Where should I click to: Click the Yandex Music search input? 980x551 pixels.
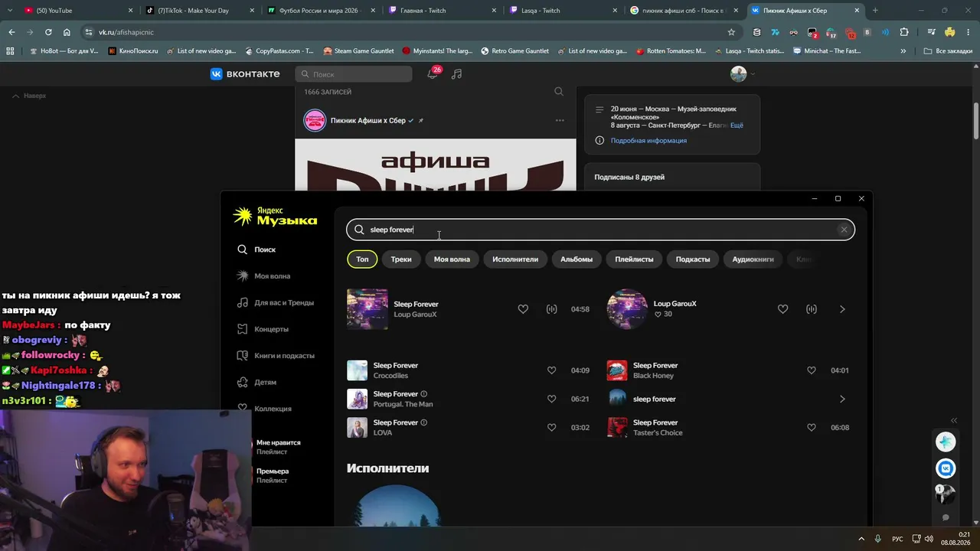pos(600,230)
